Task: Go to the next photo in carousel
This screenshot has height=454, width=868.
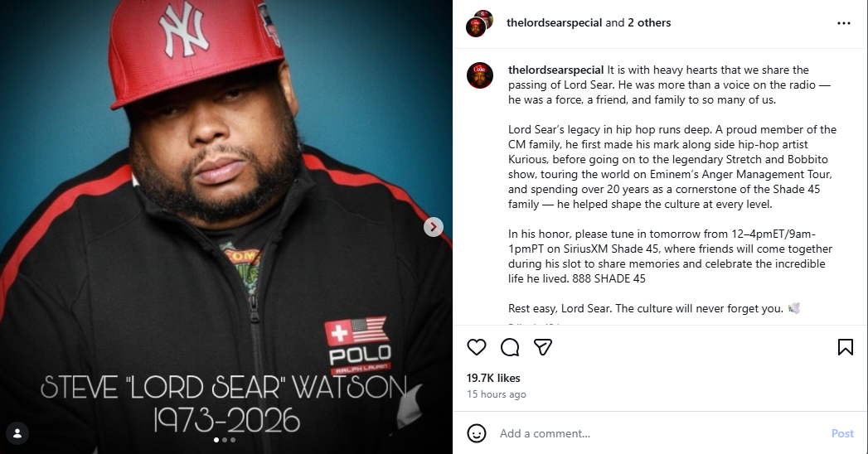Action: [434, 227]
